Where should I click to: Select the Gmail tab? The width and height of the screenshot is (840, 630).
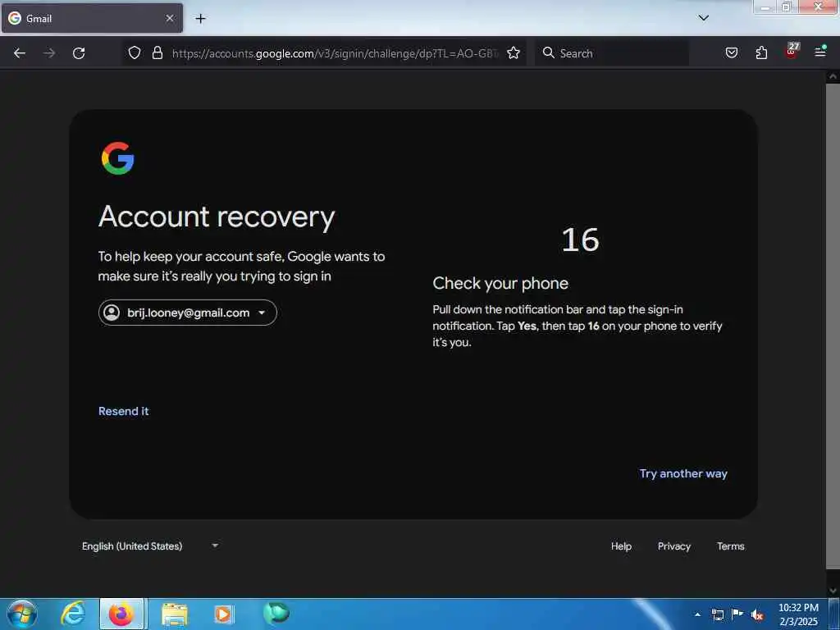(92, 19)
